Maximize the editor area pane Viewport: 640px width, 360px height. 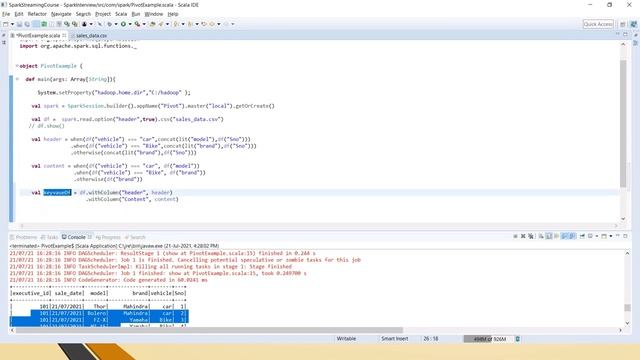tap(625, 35)
